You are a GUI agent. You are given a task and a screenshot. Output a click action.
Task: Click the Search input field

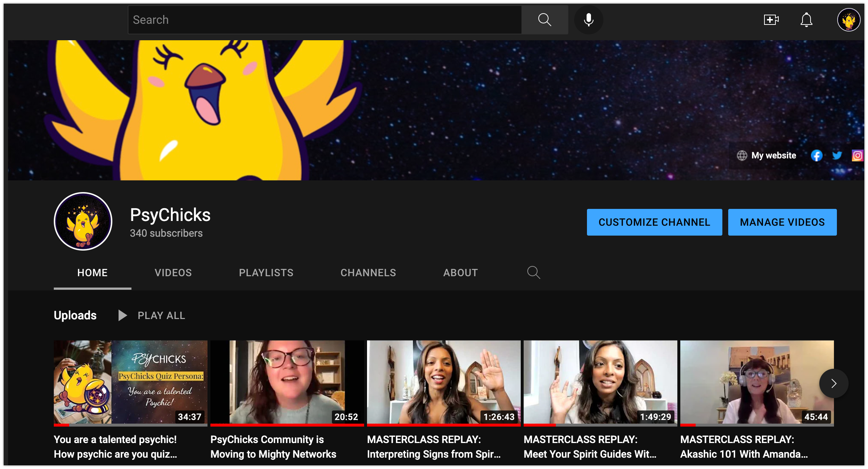tap(325, 20)
